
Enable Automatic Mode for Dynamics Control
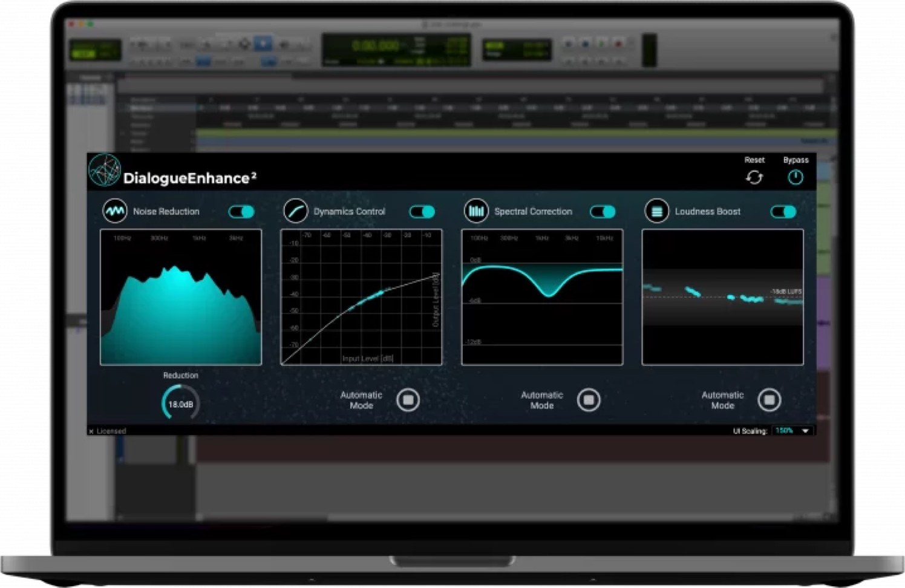click(x=408, y=400)
